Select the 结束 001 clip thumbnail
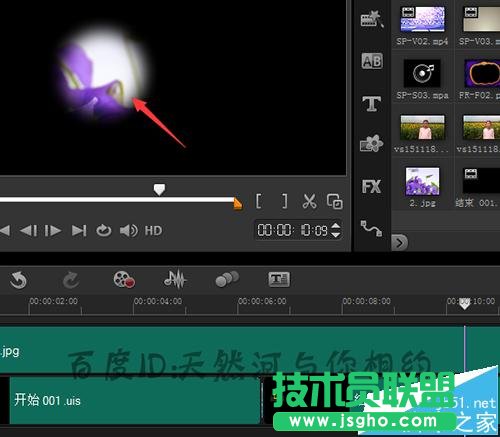500x437 pixels. click(x=481, y=180)
